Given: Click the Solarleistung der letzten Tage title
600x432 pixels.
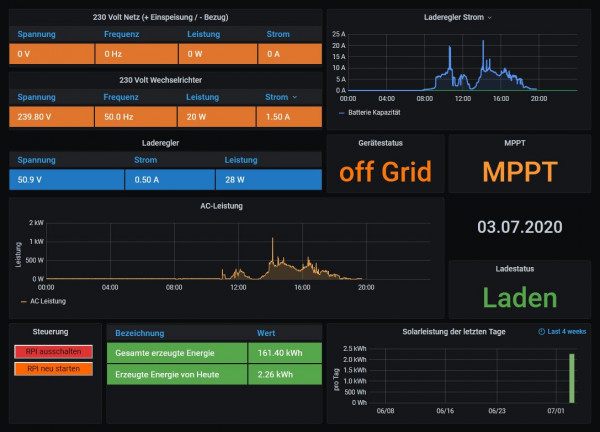Looking at the screenshot, I should [450, 330].
